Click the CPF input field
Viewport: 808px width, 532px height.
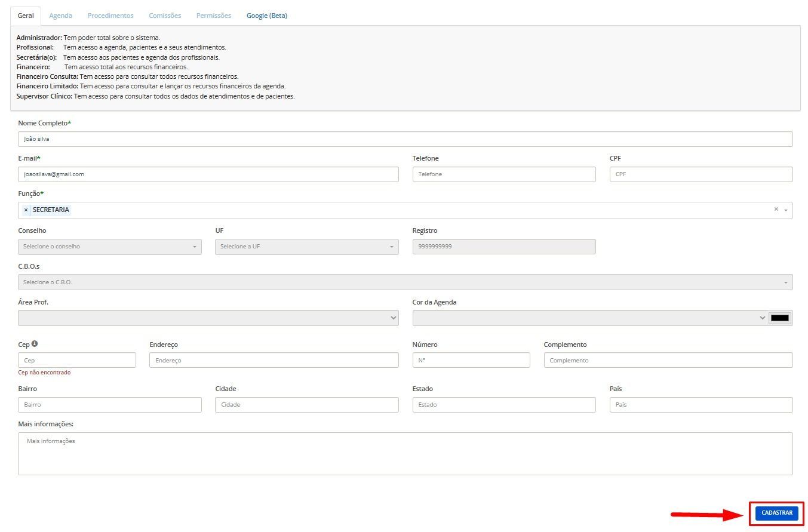701,174
